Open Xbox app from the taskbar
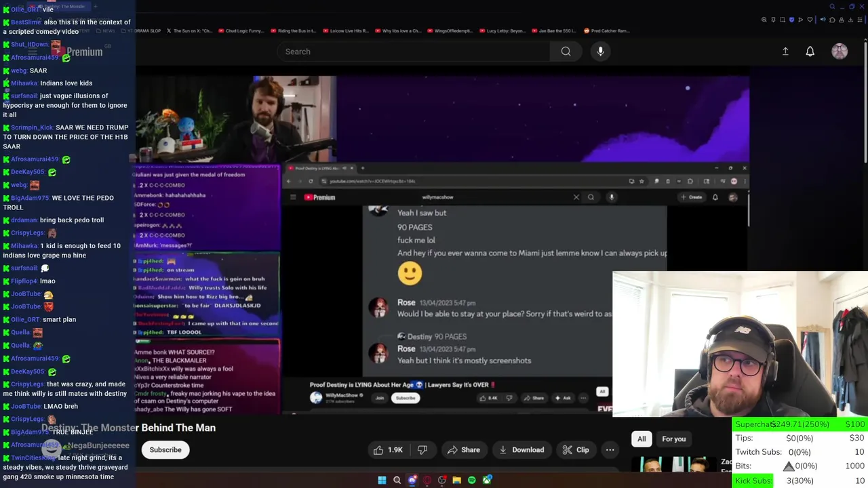The width and height of the screenshot is (868, 488). (487, 481)
